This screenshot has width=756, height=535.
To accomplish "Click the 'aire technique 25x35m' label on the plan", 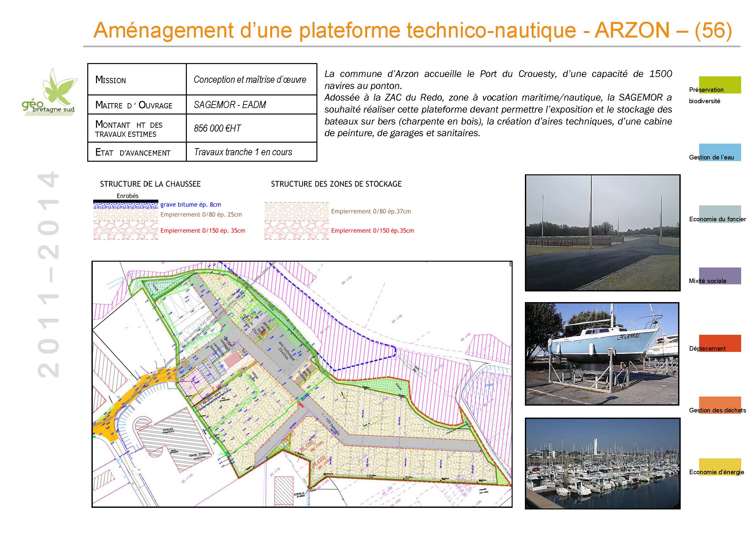I will pos(287,351).
